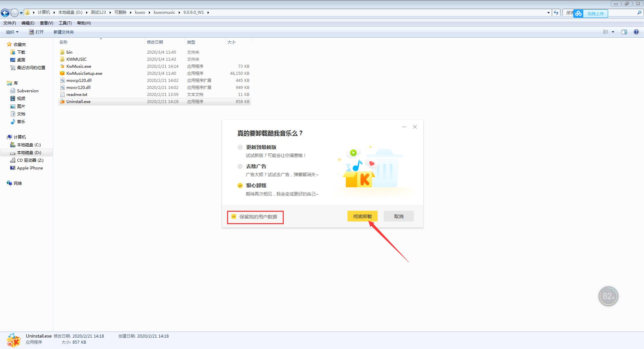Click the refresh button beside address bar
The width and height of the screenshot is (644, 349).
click(x=556, y=12)
